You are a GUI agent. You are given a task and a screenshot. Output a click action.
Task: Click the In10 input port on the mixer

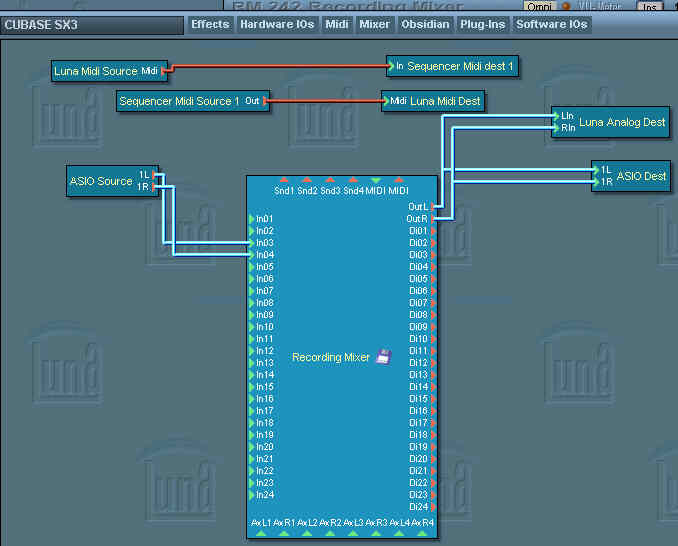pyautogui.click(x=252, y=327)
